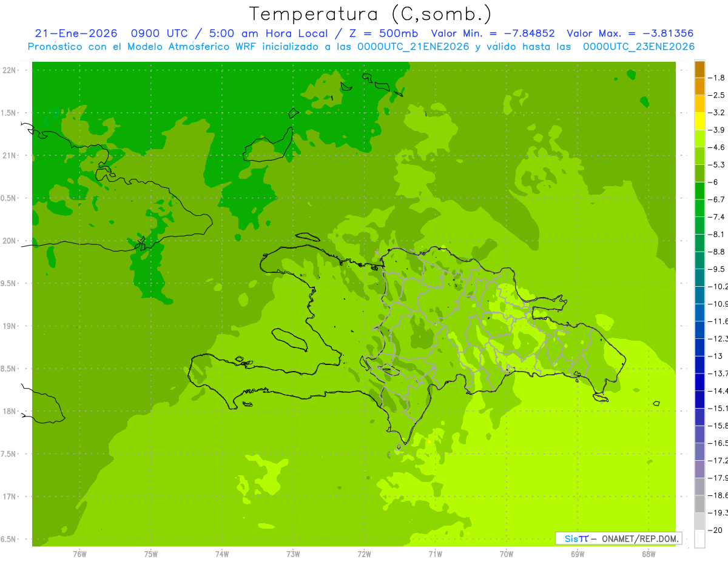Click the "-7.4" colorbar value
The image size is (728, 562).
click(x=716, y=217)
